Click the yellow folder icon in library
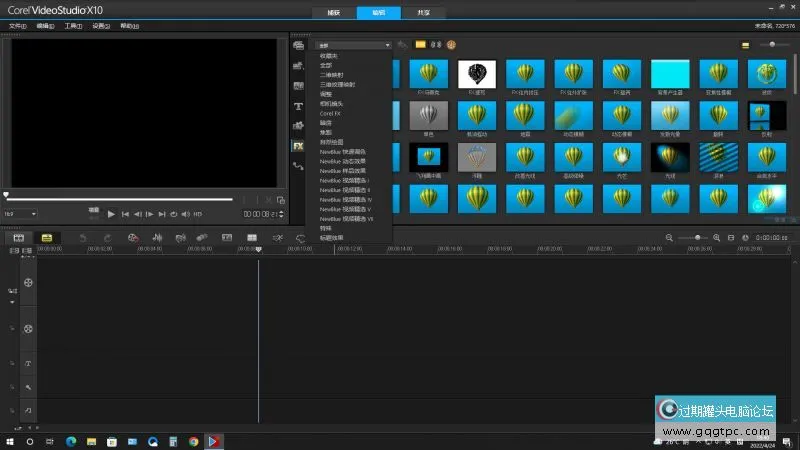Viewport: 800px width, 450px height. tap(421, 45)
